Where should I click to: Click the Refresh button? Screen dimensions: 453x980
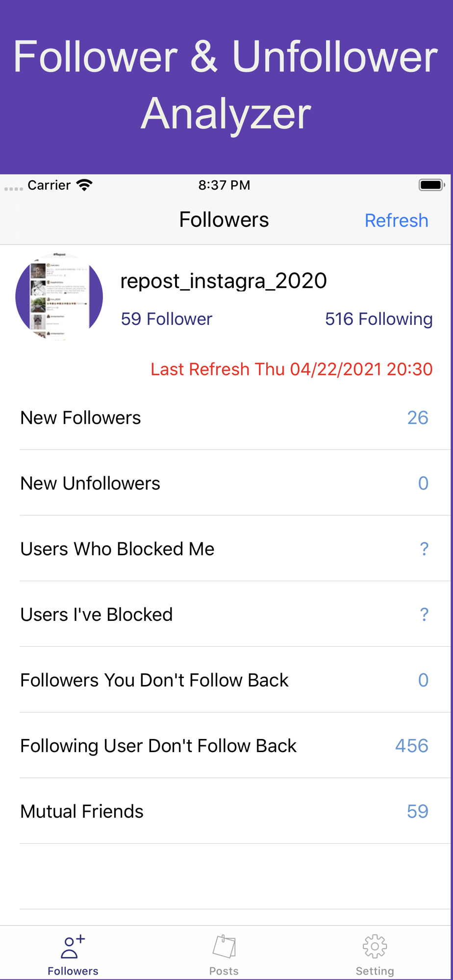pyautogui.click(x=396, y=220)
